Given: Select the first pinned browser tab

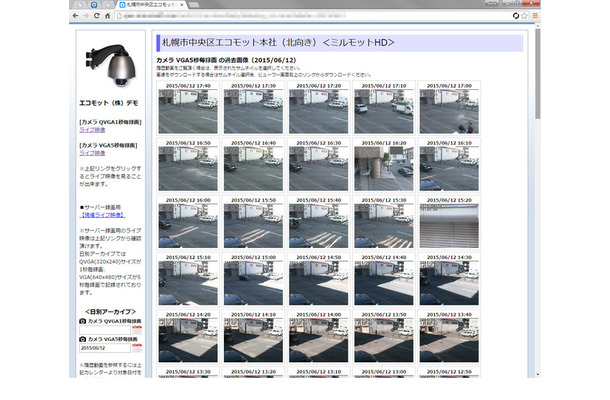Looking at the screenshot, I should click(80, 5).
